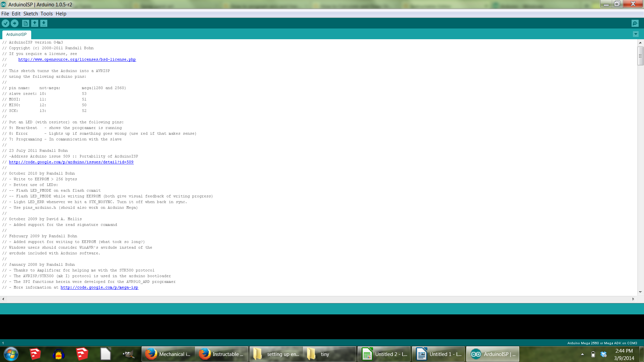Click the Save sketch down-arrow icon

point(44,23)
